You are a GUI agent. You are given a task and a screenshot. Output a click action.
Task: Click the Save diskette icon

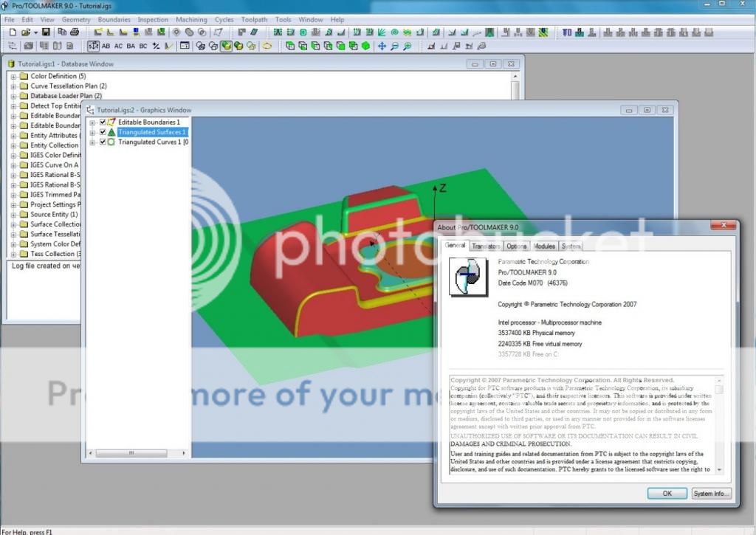pos(46,32)
